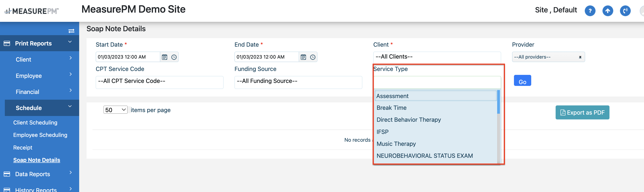Image resolution: width=644 pixels, height=192 pixels.
Task: Open the Funding Source dropdown
Action: pyautogui.click(x=298, y=82)
